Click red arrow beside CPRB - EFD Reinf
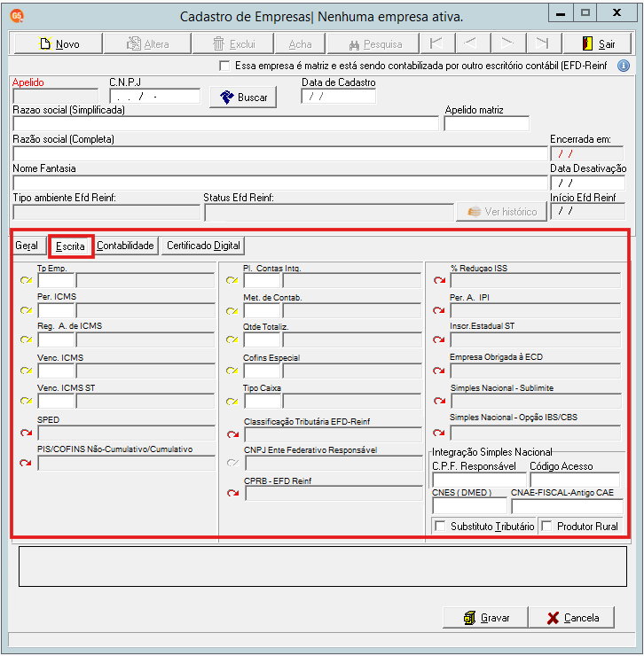The width and height of the screenshot is (644, 656). coord(232,493)
